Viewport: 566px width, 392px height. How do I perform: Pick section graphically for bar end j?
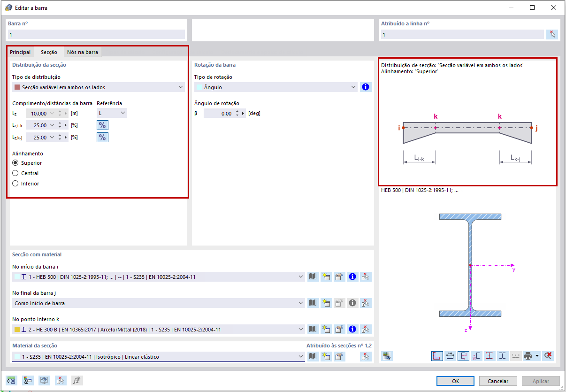pos(366,303)
